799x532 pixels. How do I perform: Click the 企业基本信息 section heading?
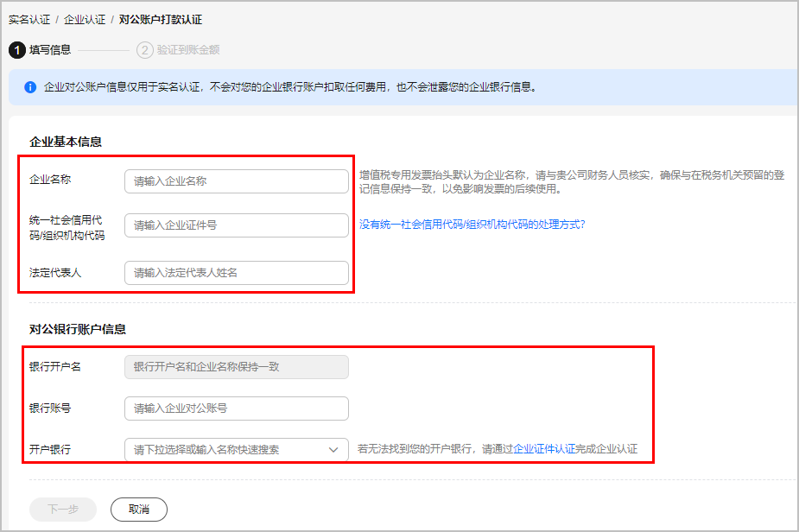click(66, 142)
